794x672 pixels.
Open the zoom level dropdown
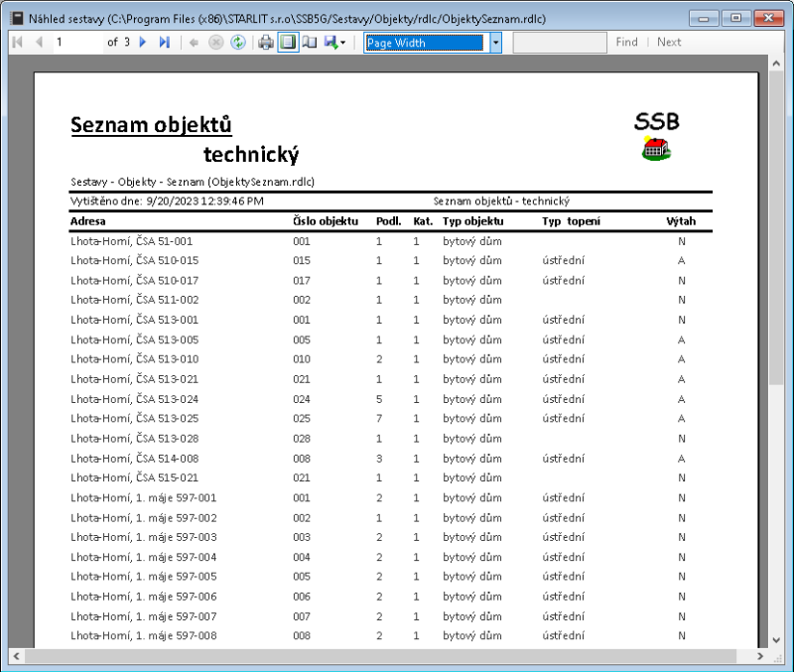494,42
